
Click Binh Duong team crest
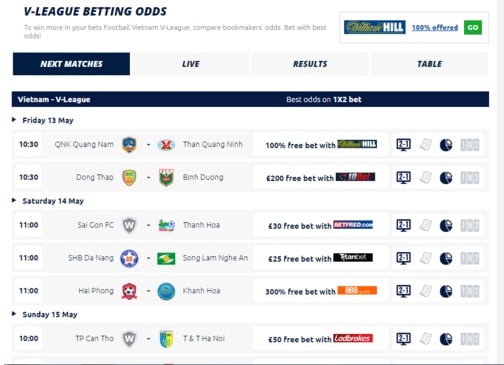point(166,177)
